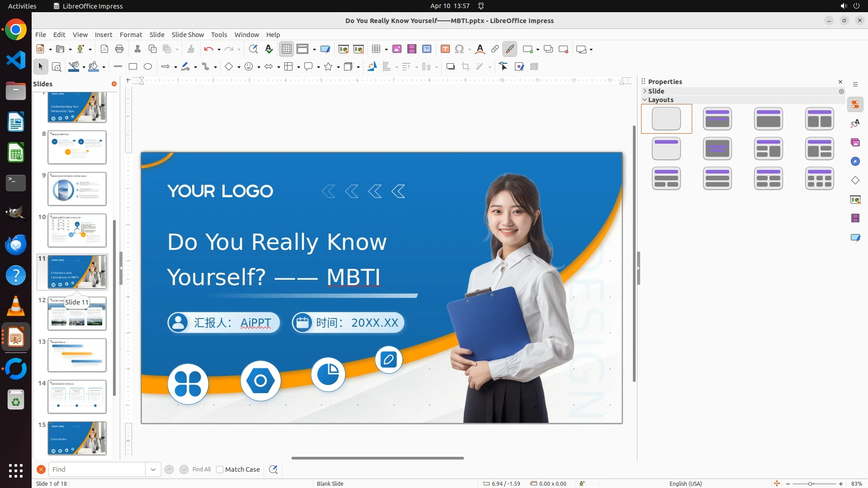Open Fontwork text icon
The image size is (868, 488).
pos(480,49)
